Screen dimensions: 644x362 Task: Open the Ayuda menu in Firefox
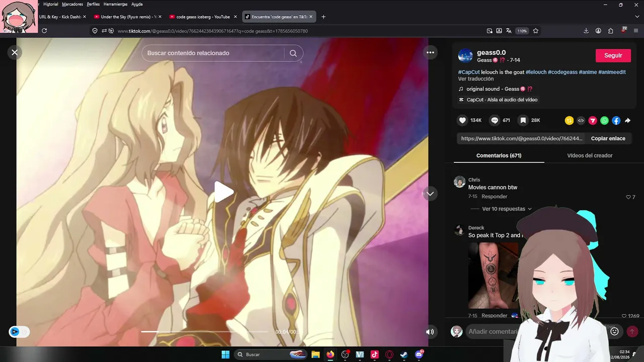(137, 4)
